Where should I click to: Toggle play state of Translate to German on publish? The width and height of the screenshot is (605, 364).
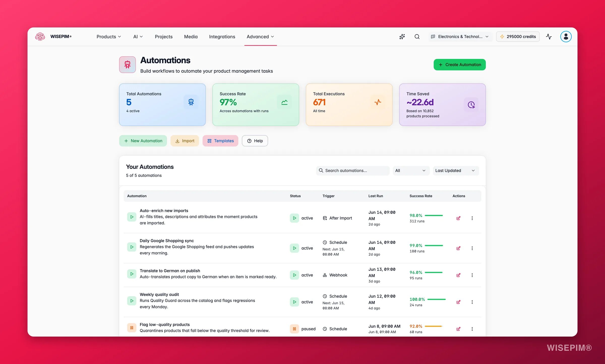click(x=132, y=274)
